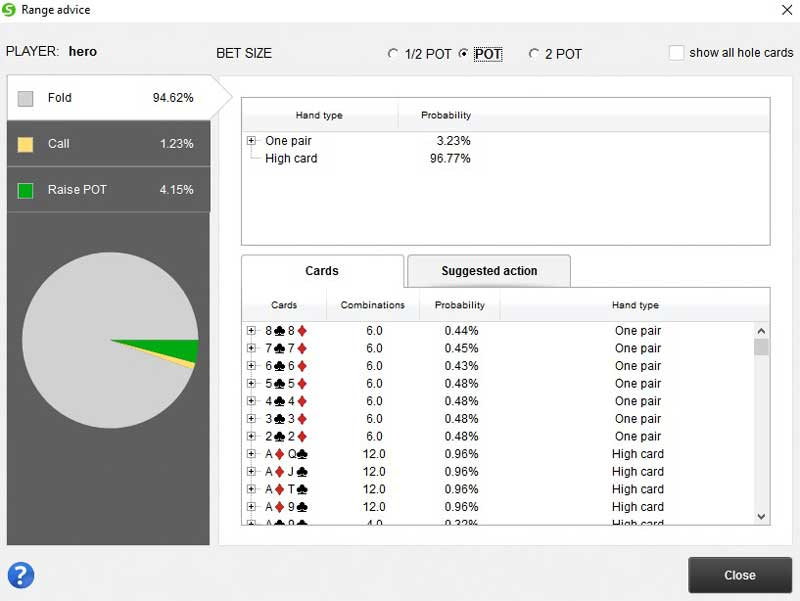Click the Close button
Viewport: 800px width, 601px height.
tap(739, 575)
